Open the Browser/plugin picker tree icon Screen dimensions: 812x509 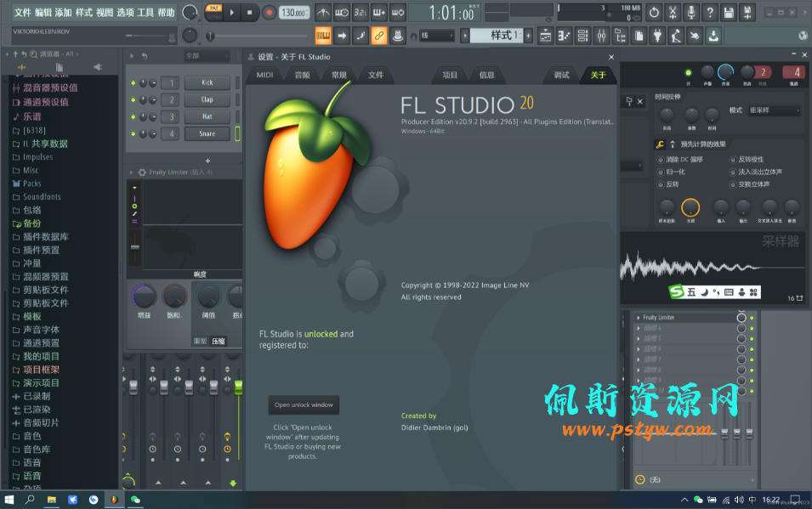(620, 36)
